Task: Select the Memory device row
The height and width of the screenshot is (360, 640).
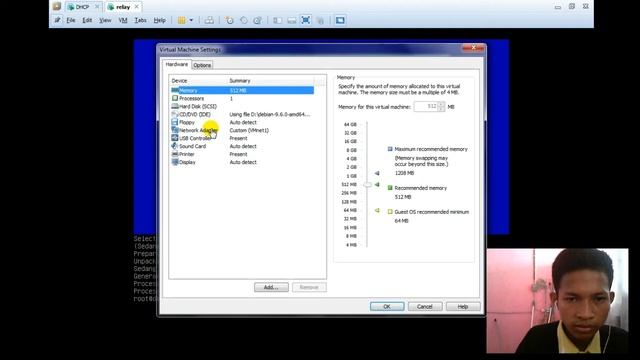Action: point(242,90)
